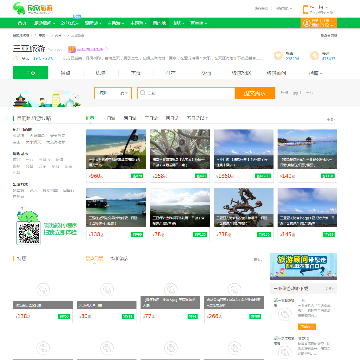Open the boat dock on the bay tour card

pos(116,214)
